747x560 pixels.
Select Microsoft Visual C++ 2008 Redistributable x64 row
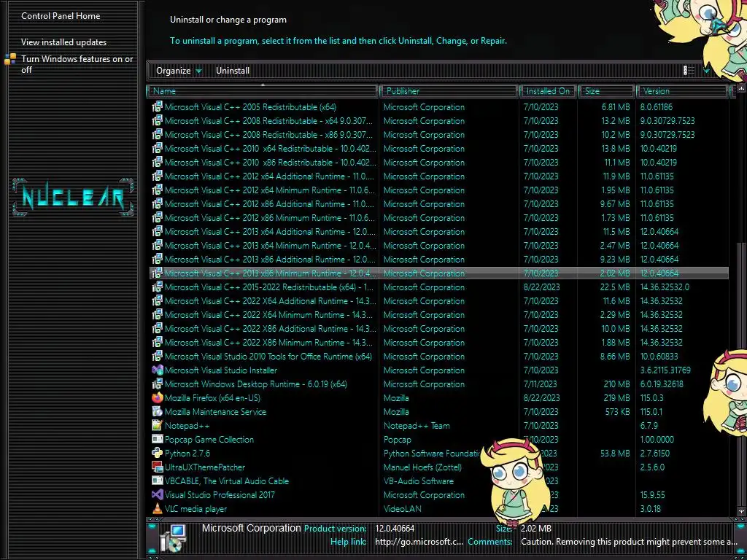pos(439,120)
